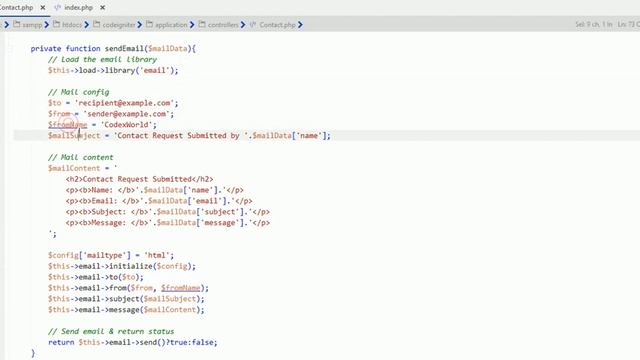
Task: Expand the chevron after application breadcrumb
Action: pyautogui.click(x=192, y=25)
